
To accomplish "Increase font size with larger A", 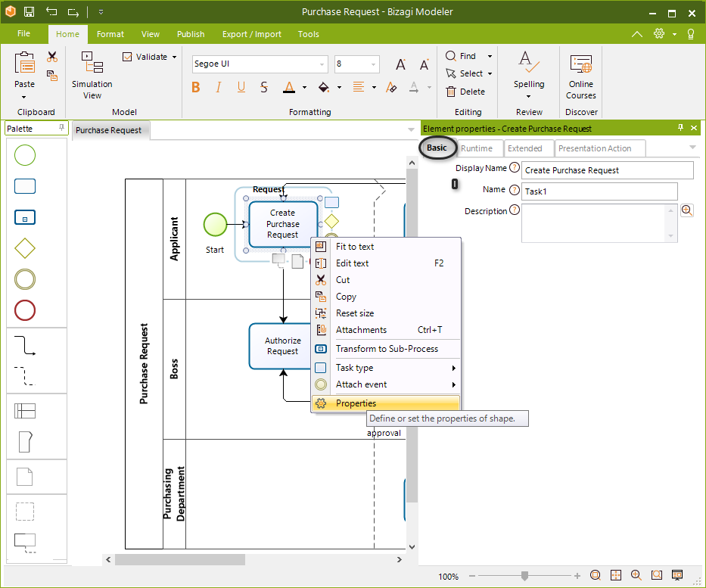I will tap(401, 64).
